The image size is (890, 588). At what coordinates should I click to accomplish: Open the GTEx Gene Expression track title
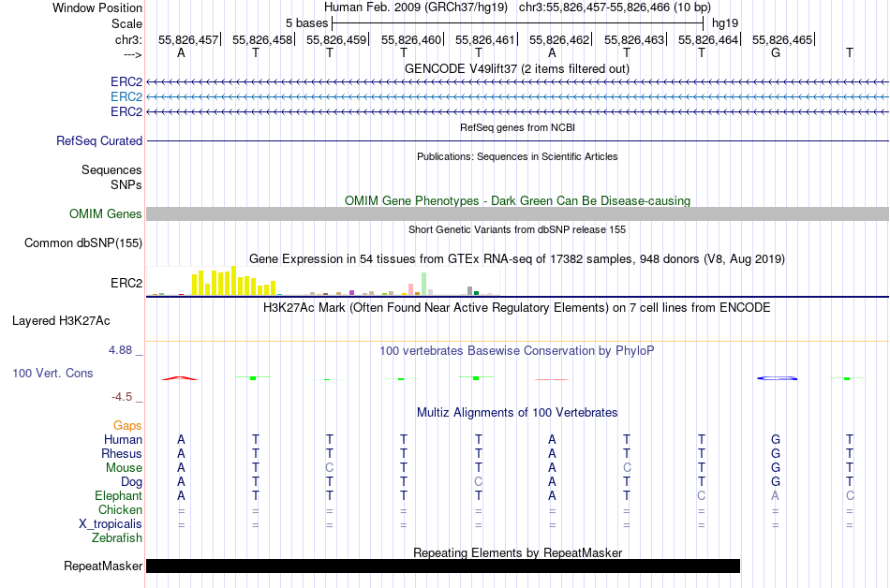tap(517, 259)
